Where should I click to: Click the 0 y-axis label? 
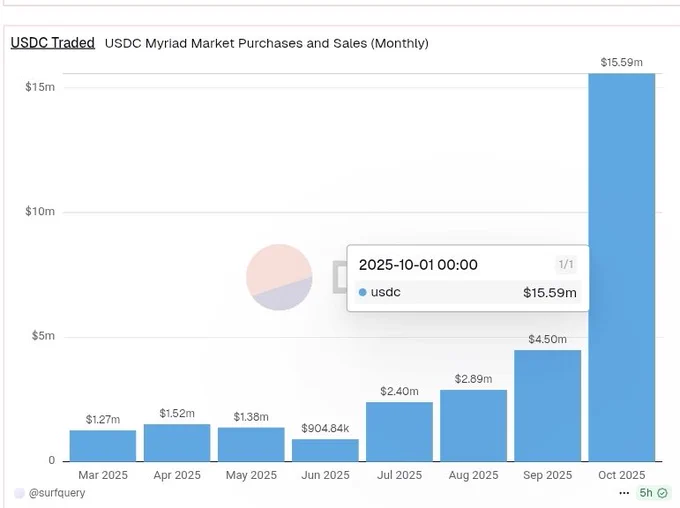pos(52,460)
